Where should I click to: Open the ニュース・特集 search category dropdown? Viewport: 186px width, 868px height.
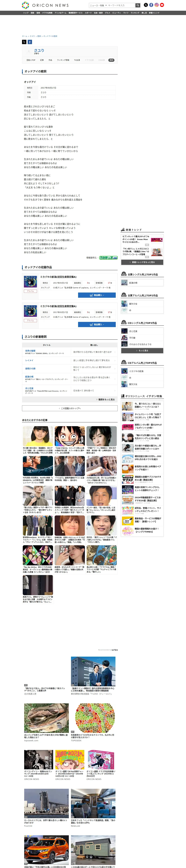(x=98, y=5)
